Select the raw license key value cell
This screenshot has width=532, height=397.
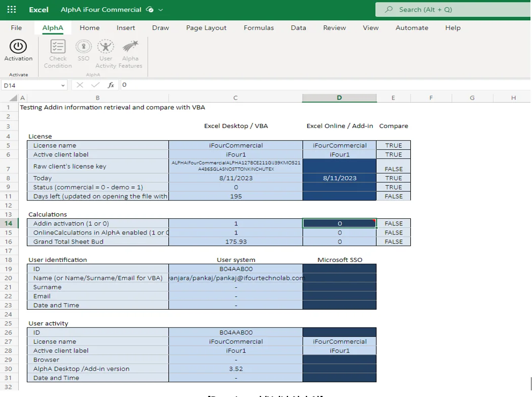[236, 166]
